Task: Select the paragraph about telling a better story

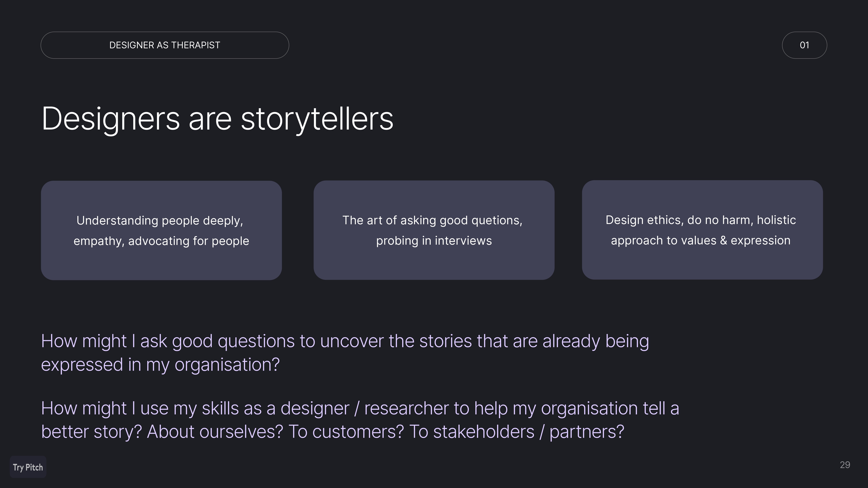Action: (360, 420)
